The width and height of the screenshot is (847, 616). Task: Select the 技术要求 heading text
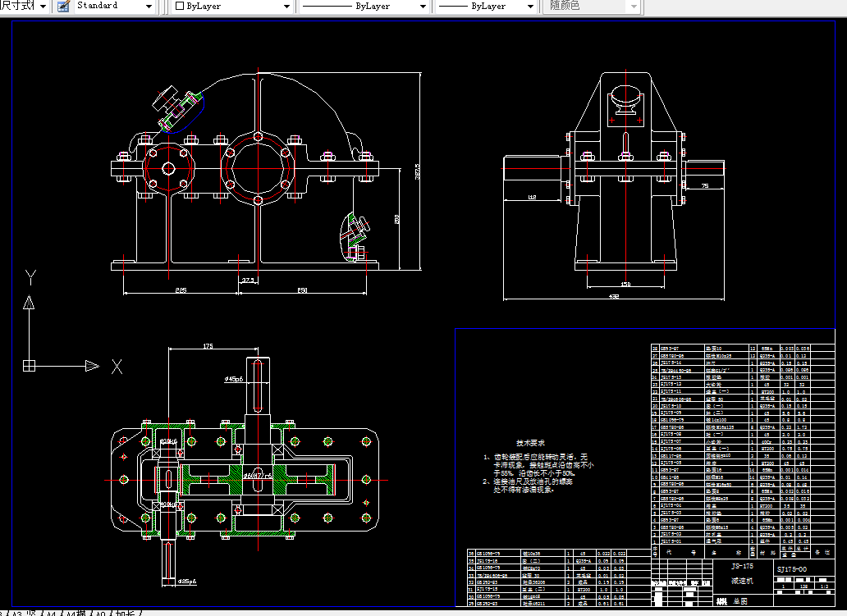(530, 443)
